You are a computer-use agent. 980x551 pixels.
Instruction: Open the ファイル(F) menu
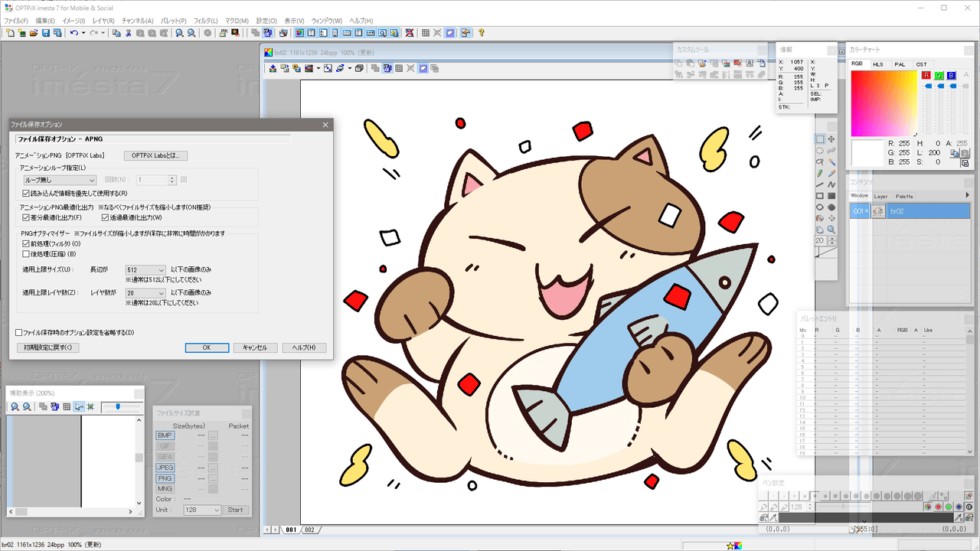(x=16, y=21)
